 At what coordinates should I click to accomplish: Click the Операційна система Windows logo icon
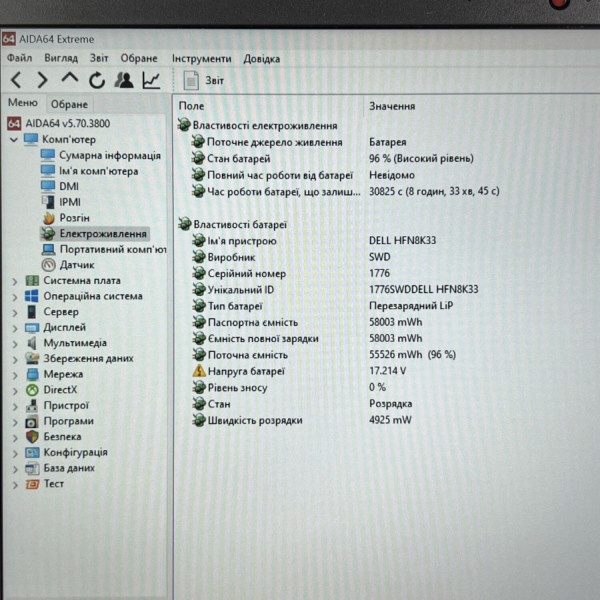[32, 296]
